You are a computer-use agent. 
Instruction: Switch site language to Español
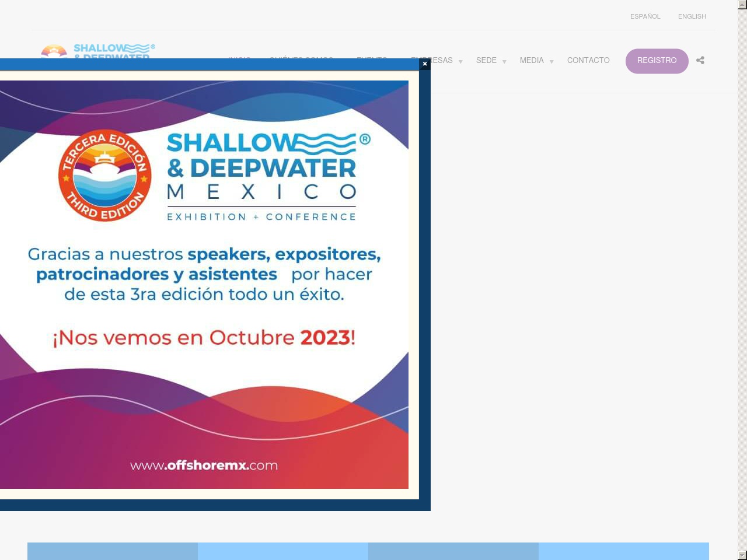pyautogui.click(x=645, y=16)
